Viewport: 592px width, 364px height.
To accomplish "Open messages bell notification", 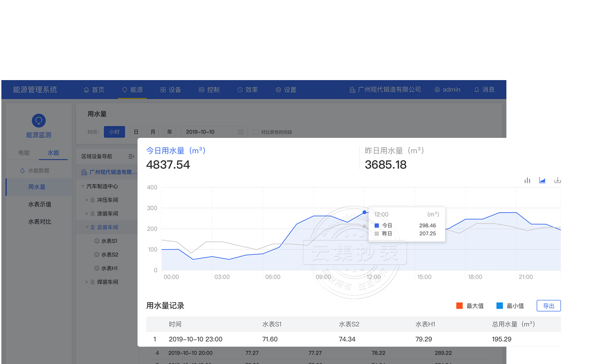I will 484,90.
